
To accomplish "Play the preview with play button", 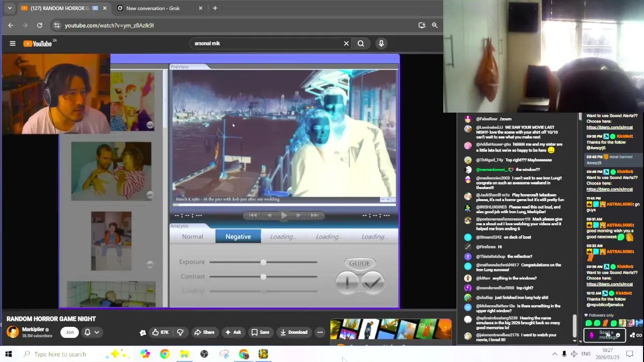I will [x=284, y=216].
